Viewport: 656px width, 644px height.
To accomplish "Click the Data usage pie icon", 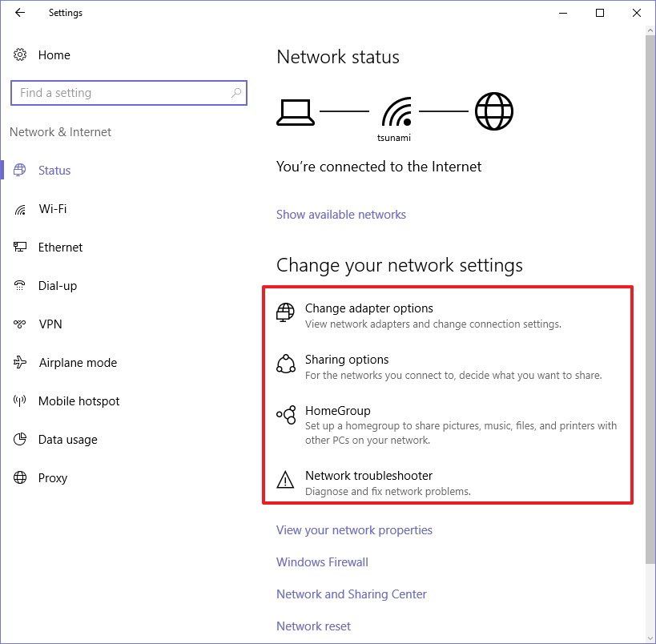I will [20, 439].
